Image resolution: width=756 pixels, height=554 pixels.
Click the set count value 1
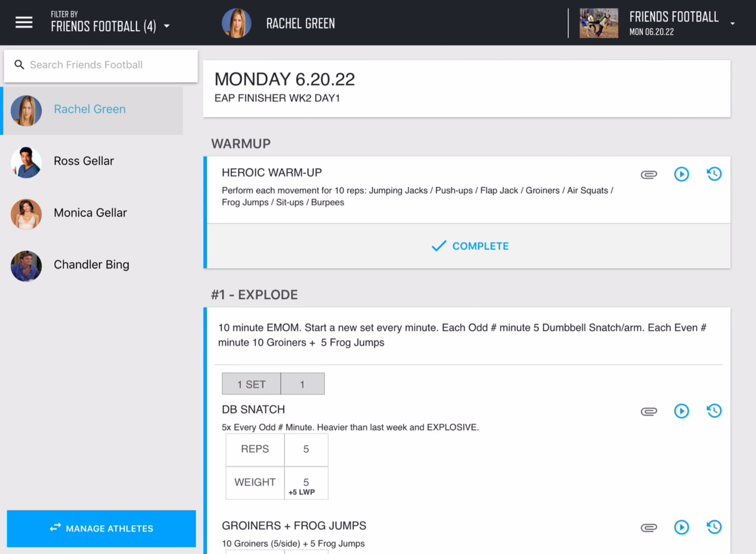[x=302, y=384]
